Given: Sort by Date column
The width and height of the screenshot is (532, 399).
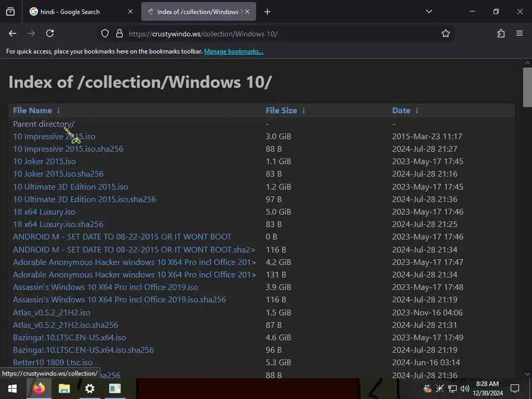Looking at the screenshot, I should tap(401, 111).
